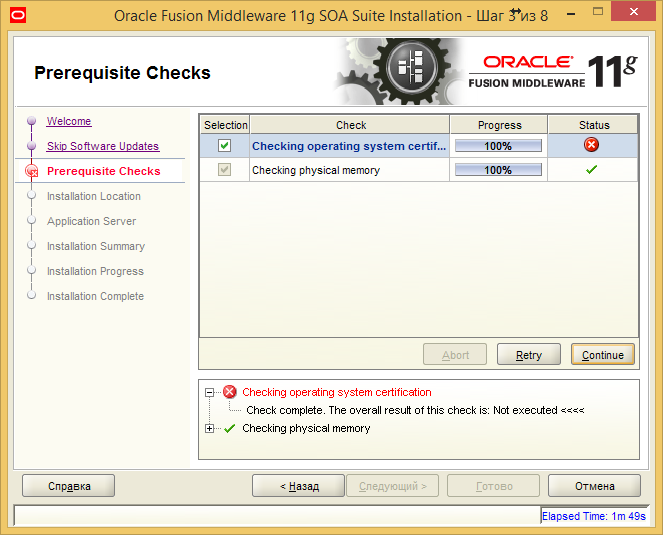The width and height of the screenshot is (663, 535).
Task: Select the Installation Location step
Action: click(x=94, y=196)
